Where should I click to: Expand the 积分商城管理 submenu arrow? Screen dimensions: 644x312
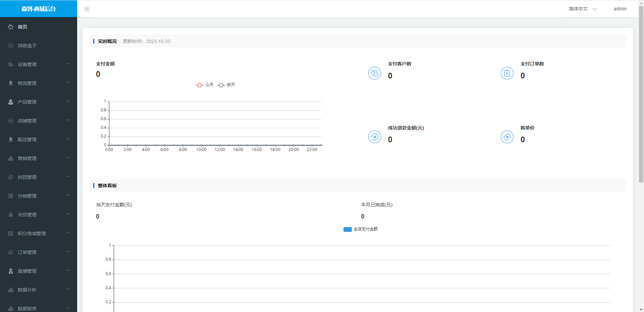pos(68,233)
